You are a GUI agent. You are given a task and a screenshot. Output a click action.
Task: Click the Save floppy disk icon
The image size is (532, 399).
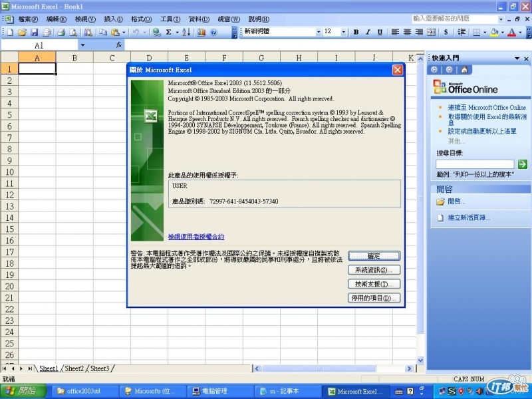(x=34, y=32)
